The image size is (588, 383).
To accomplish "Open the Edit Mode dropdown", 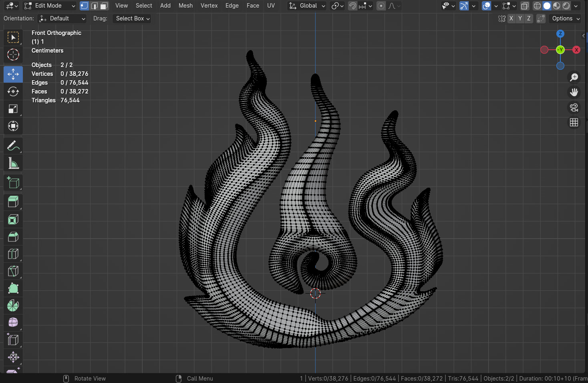I will (x=50, y=6).
